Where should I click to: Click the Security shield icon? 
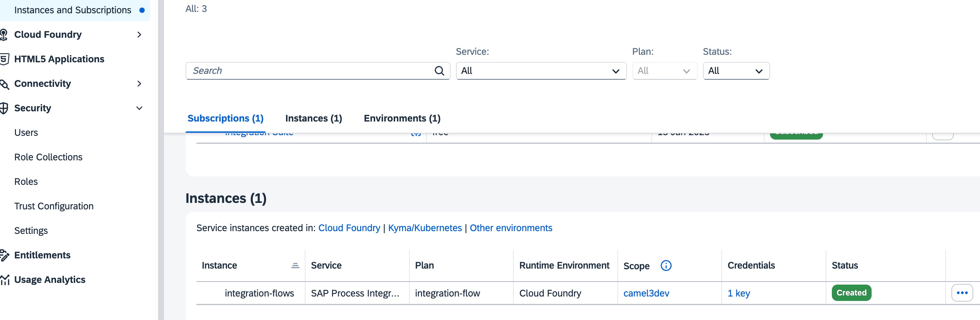tap(4, 108)
